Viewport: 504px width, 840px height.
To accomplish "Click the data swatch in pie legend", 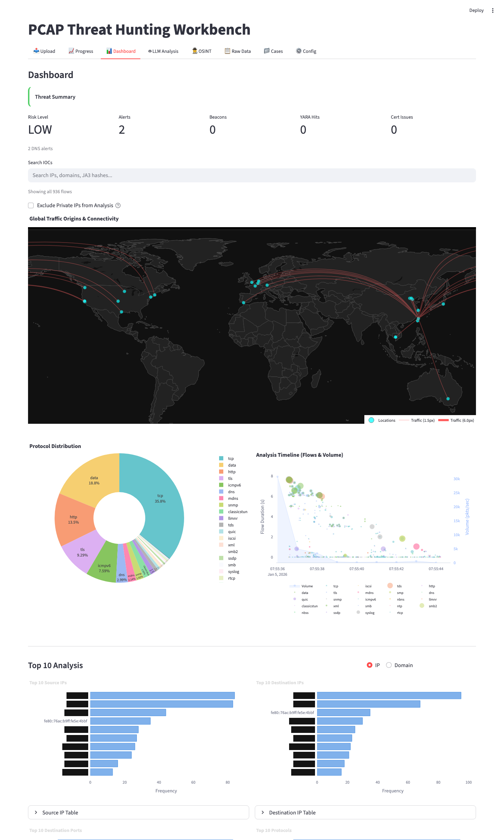I will (x=221, y=465).
